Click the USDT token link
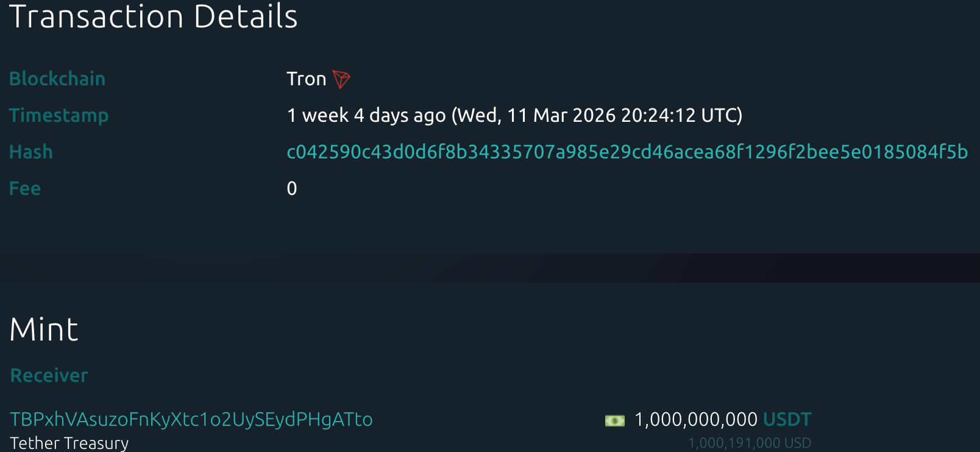This screenshot has height=452, width=980. pos(787,419)
